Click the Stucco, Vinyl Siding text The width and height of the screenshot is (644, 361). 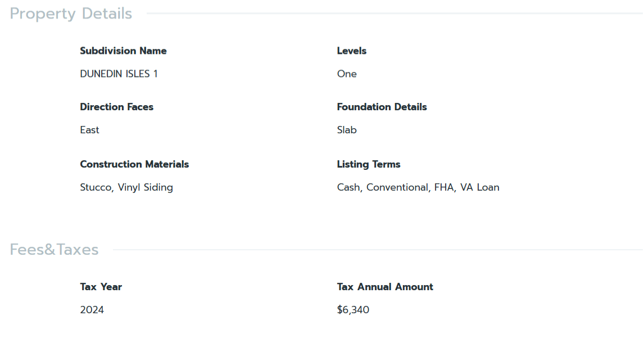[x=126, y=187]
